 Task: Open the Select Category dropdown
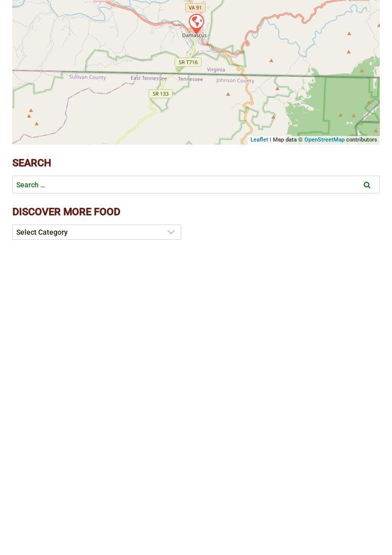[97, 232]
